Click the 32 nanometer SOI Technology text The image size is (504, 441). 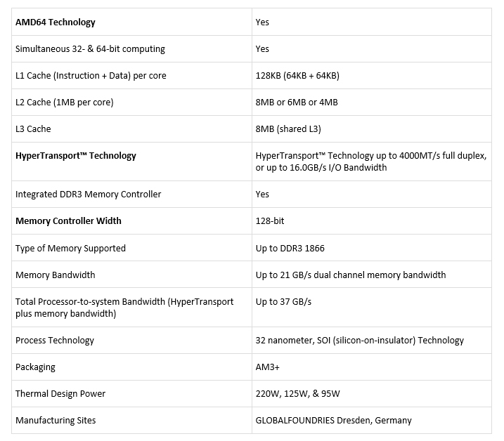[x=359, y=340]
